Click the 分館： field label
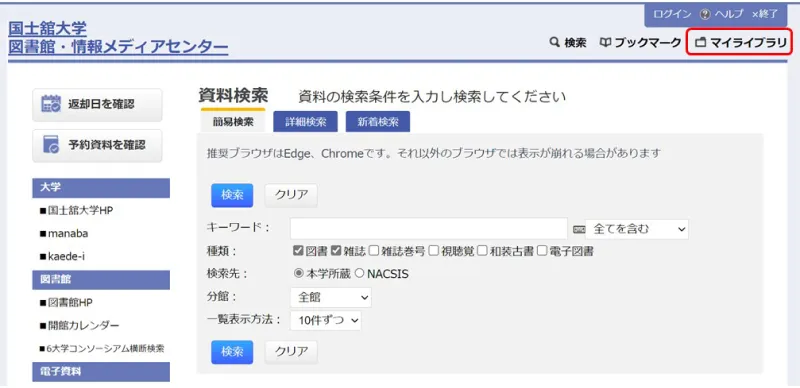This screenshot has height=388, width=800. tap(221, 297)
